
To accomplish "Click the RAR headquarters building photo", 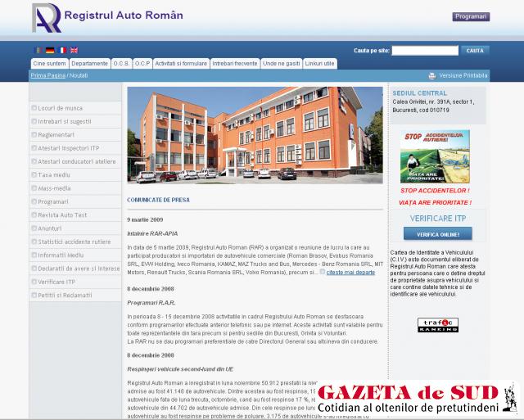I will [x=255, y=135].
